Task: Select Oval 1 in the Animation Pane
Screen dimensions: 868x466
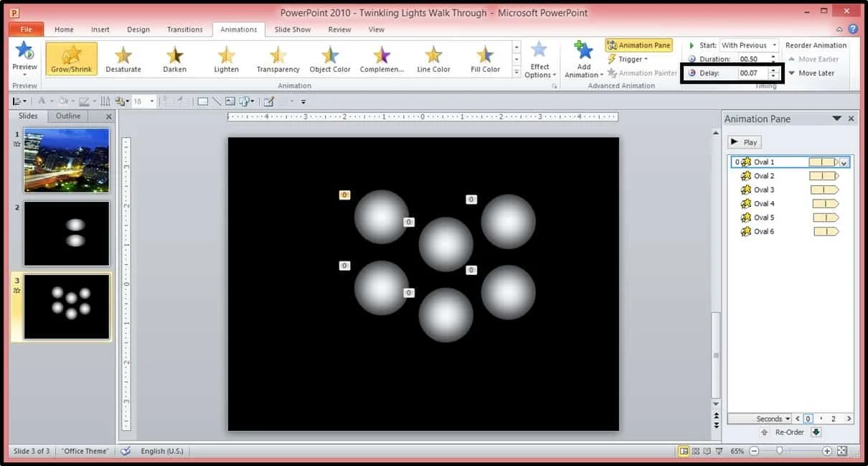Action: point(791,162)
